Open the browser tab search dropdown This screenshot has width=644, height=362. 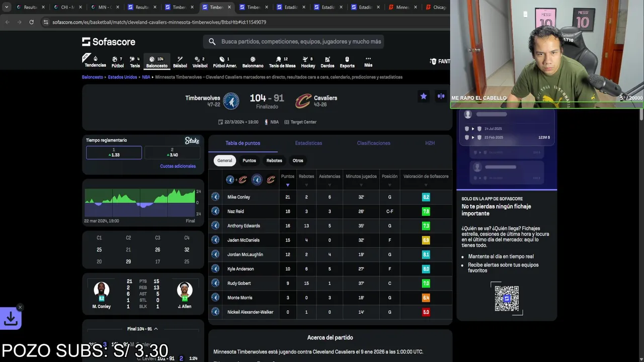[6, 7]
